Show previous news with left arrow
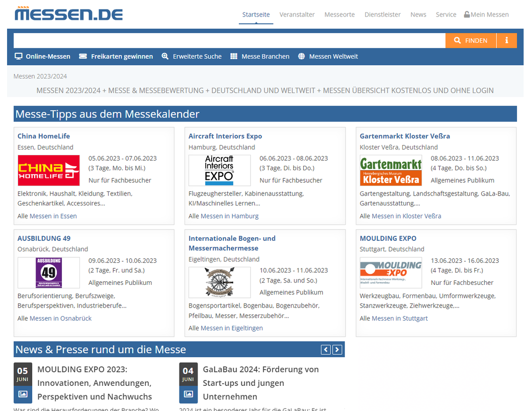532x411 pixels. pyautogui.click(x=326, y=350)
